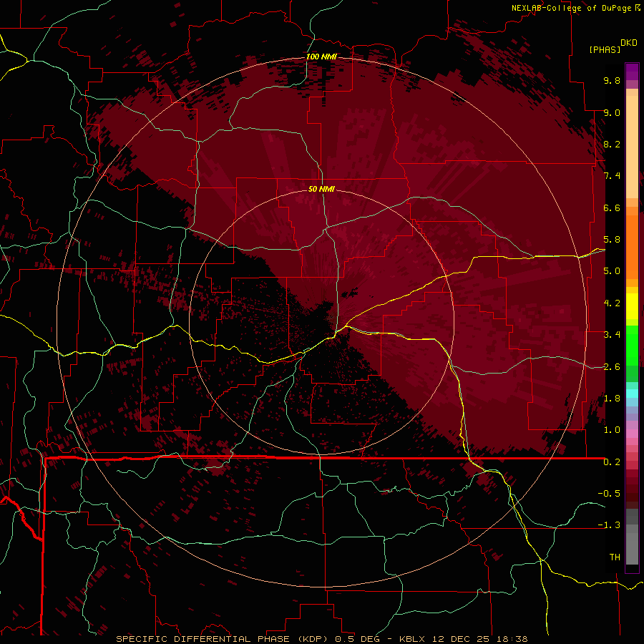Click the 5.0 value on the color scale

[612, 271]
